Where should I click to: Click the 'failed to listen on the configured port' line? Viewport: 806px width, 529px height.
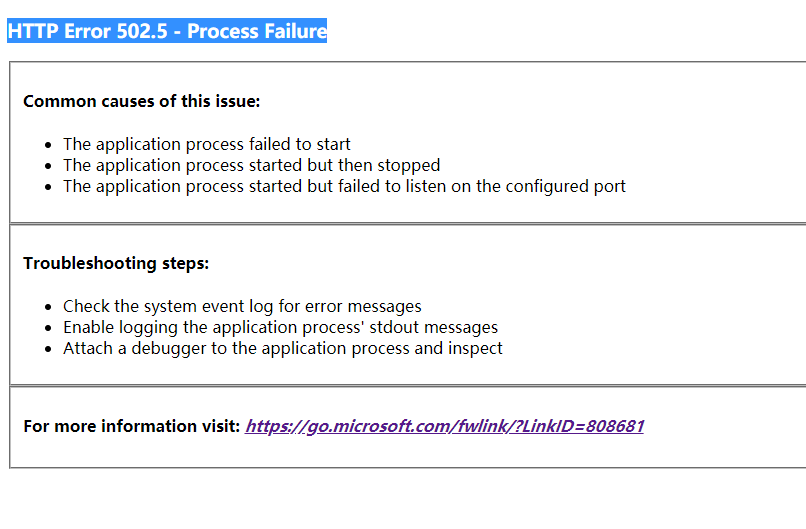pos(344,186)
